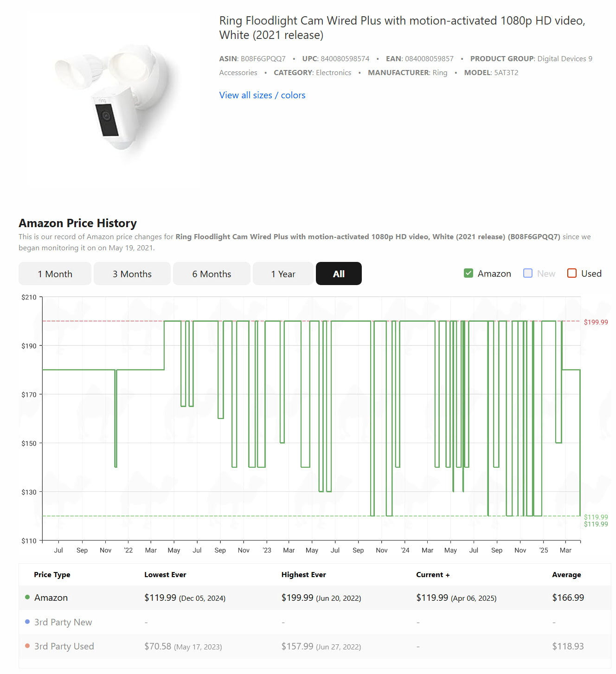Click Amazon highest price $199.99 Jun 20, 2022
Screen dimensions: 616x674
pyautogui.click(x=321, y=598)
